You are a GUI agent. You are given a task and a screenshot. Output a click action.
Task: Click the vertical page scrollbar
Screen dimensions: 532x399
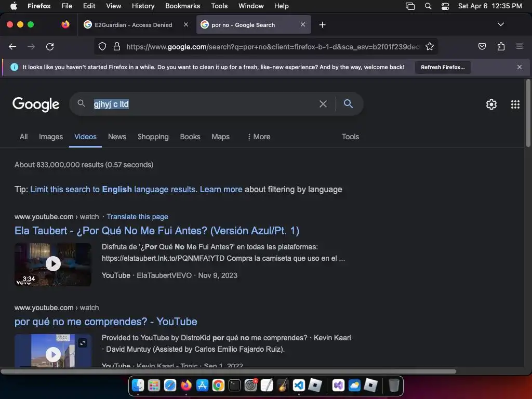(x=528, y=113)
